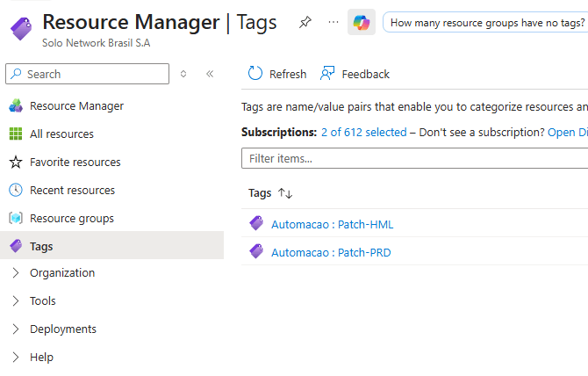Click the Refresh button in toolbar
This screenshot has height=376, width=588.
coord(277,75)
